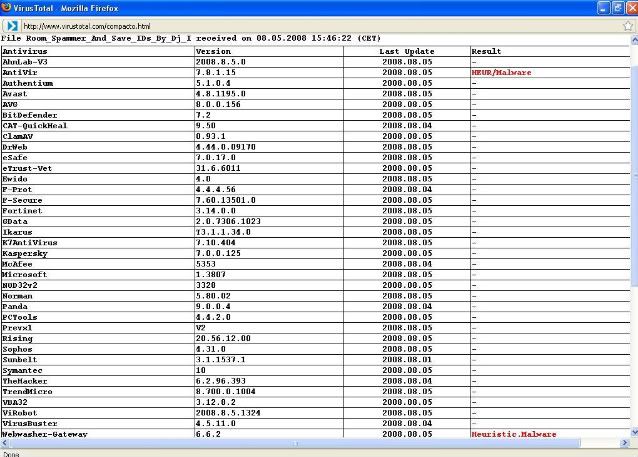Select the NOD32v2 antivirus name
This screenshot has height=457, width=638.
click(x=20, y=285)
